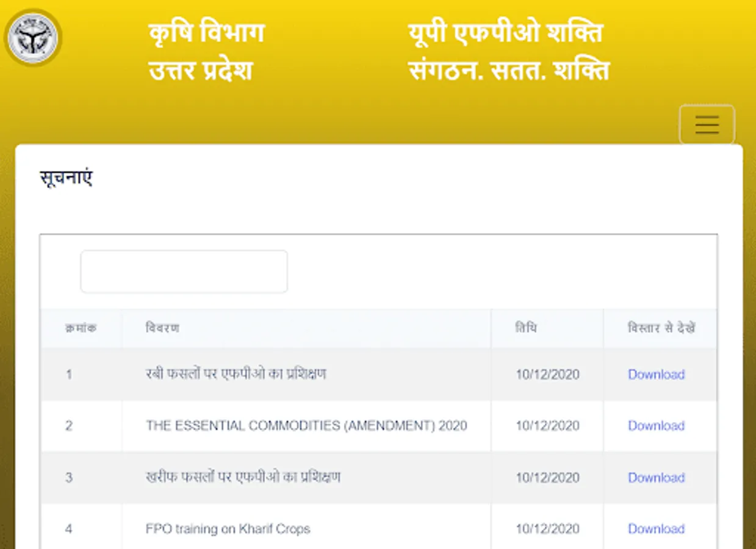Screen dimensions: 756x549
Task: Click serial number 2 in the table
Action: click(x=68, y=426)
